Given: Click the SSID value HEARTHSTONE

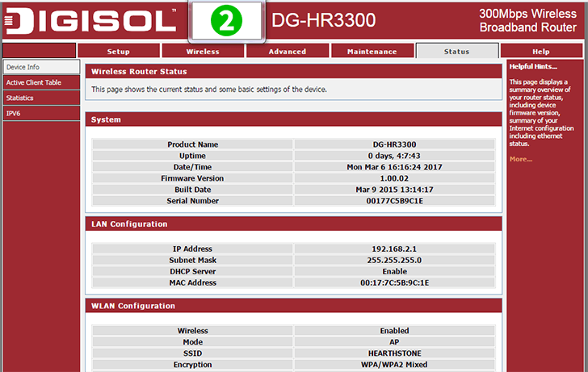Looking at the screenshot, I should (x=394, y=353).
